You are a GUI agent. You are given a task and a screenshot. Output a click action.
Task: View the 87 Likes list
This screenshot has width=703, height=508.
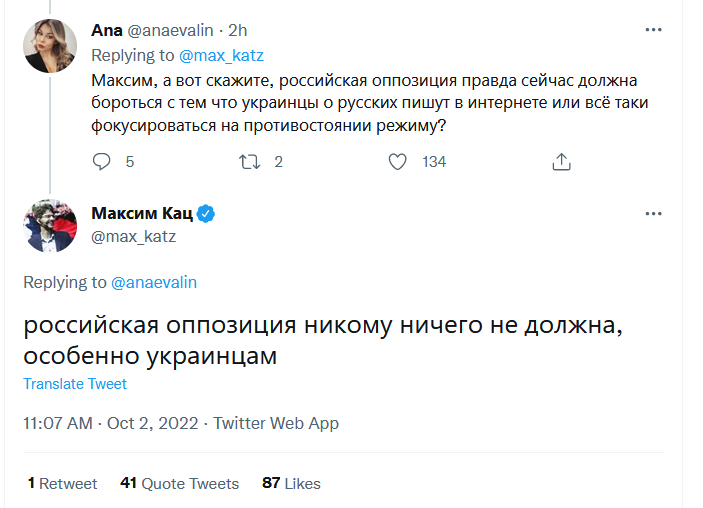[x=291, y=483]
